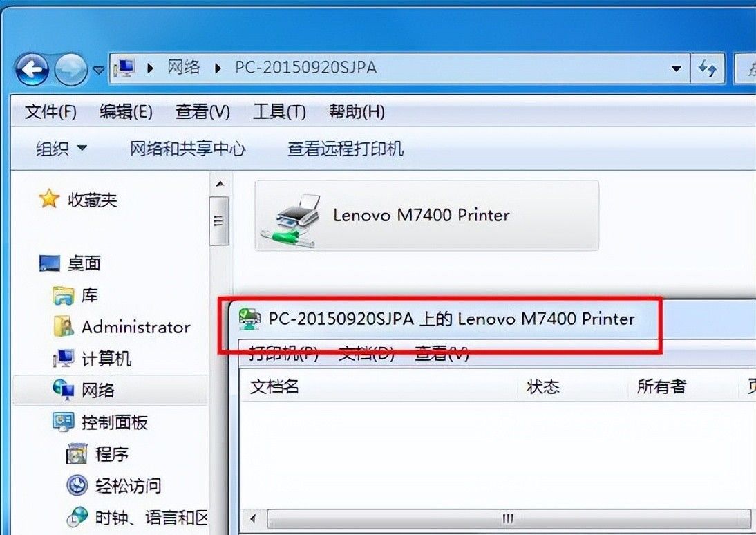Screen dimensions: 756x535
Task: Open the 查看(V) menu in explorer
Action: 202,112
